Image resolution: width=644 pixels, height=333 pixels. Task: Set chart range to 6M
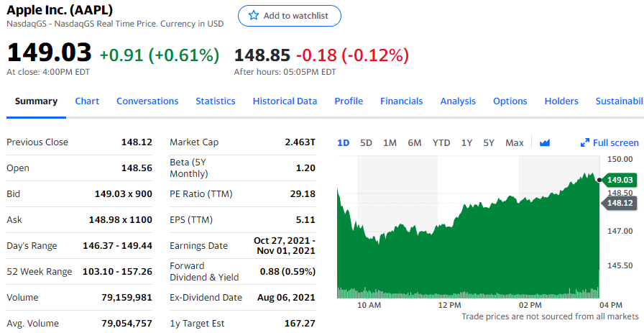coord(415,142)
